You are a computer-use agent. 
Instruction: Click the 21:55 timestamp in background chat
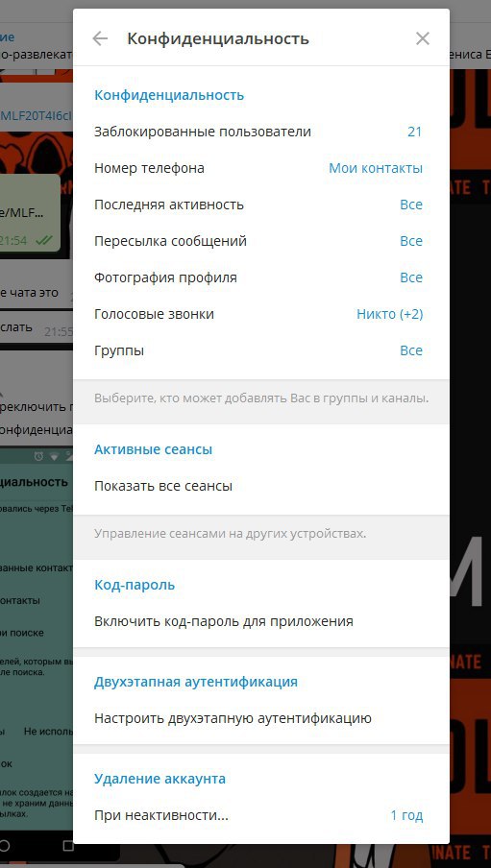click(59, 331)
